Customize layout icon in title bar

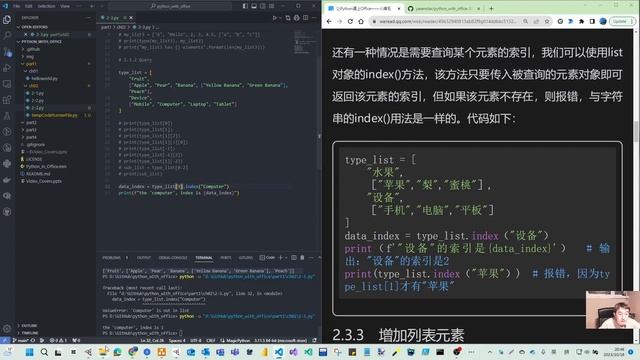(272, 6)
